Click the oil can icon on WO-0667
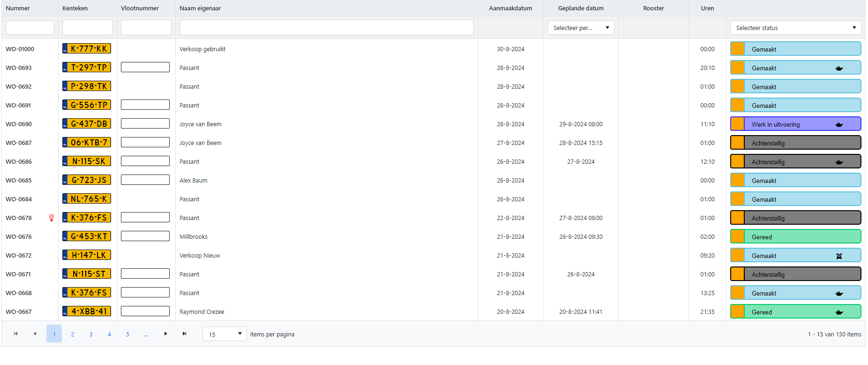868x365 pixels. click(839, 312)
